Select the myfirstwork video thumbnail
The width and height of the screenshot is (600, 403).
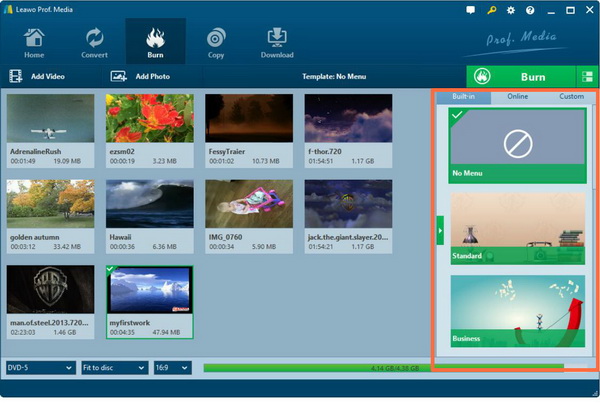(x=150, y=290)
